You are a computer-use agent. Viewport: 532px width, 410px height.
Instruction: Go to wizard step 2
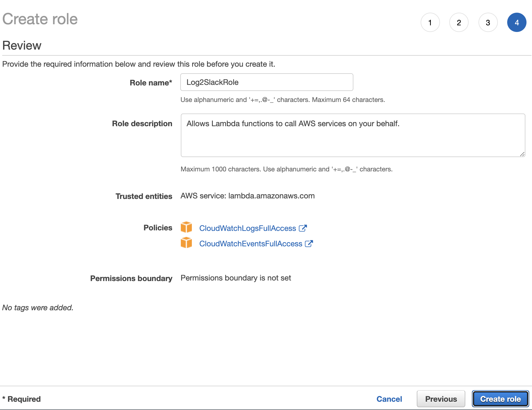[x=459, y=23]
